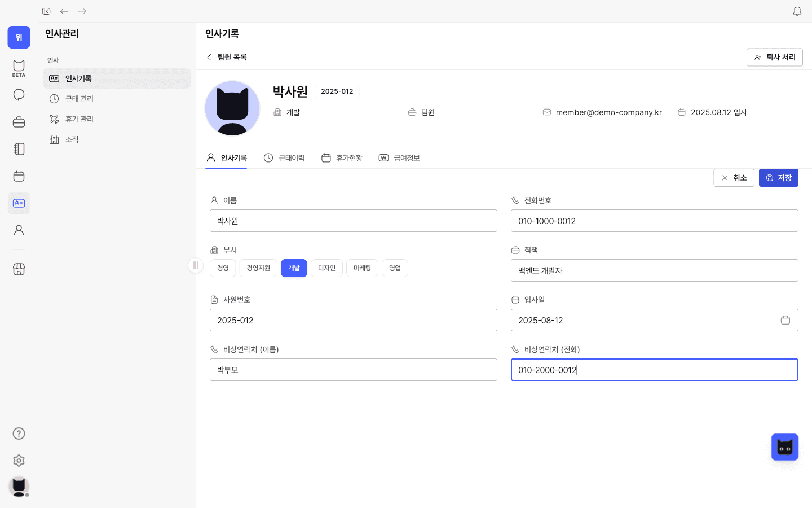Toggle the sidebar collapse icon
The height and width of the screenshot is (508, 812).
tap(46, 11)
